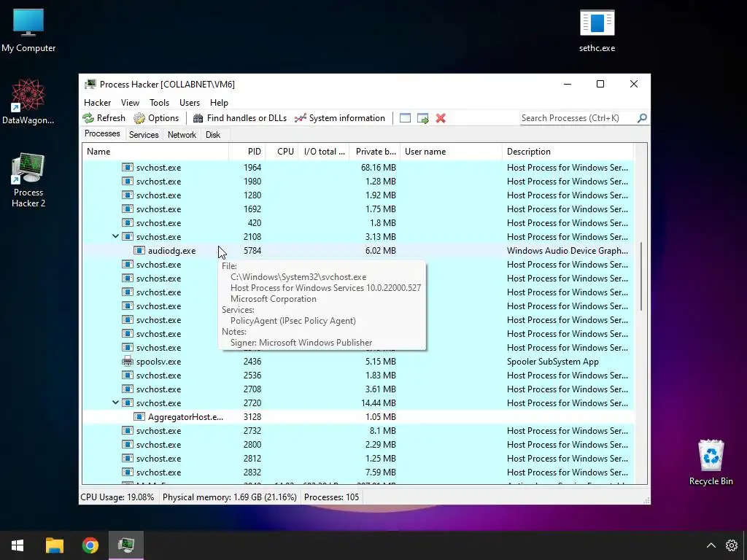This screenshot has height=560, width=747.
Task: Open System information window
Action: coord(340,118)
